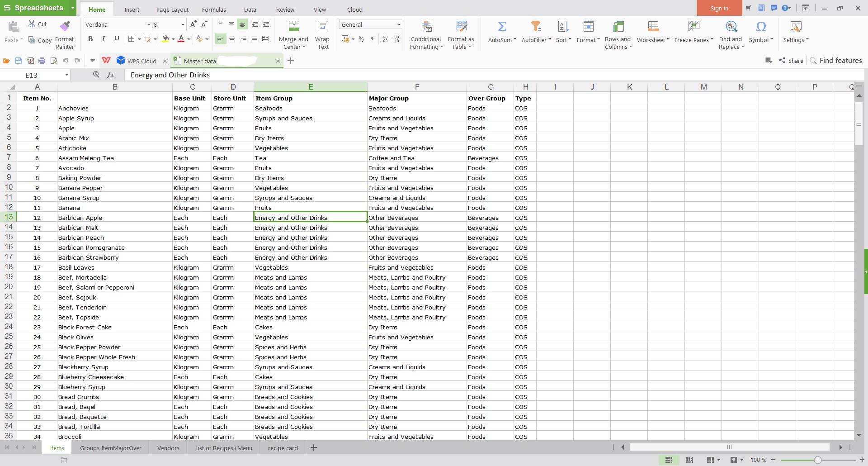The height and width of the screenshot is (466, 868).
Task: Open the font size dropdown
Action: [183, 25]
